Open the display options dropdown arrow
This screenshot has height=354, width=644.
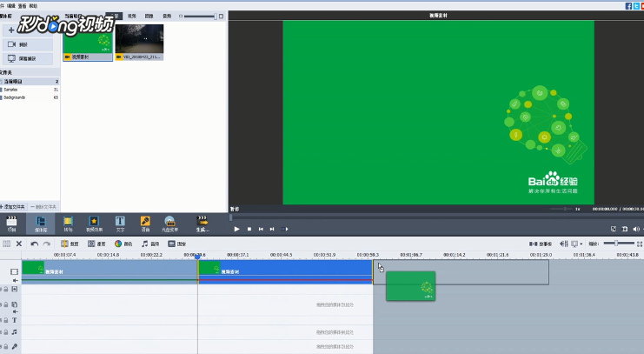click(581, 244)
